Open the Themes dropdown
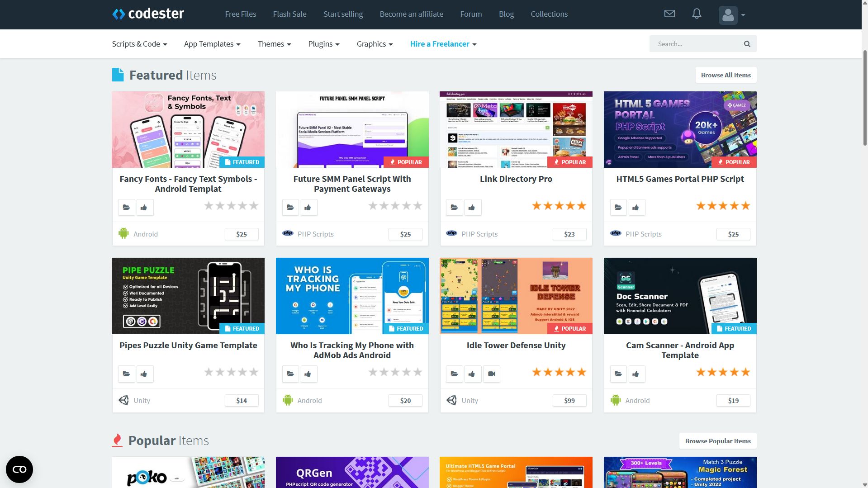 pos(274,43)
